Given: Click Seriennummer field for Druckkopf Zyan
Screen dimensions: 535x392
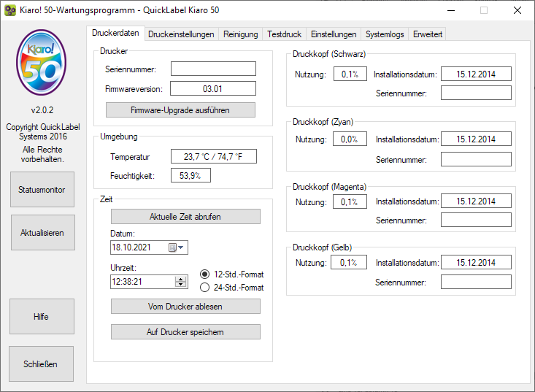Looking at the screenshot, I should [x=476, y=159].
